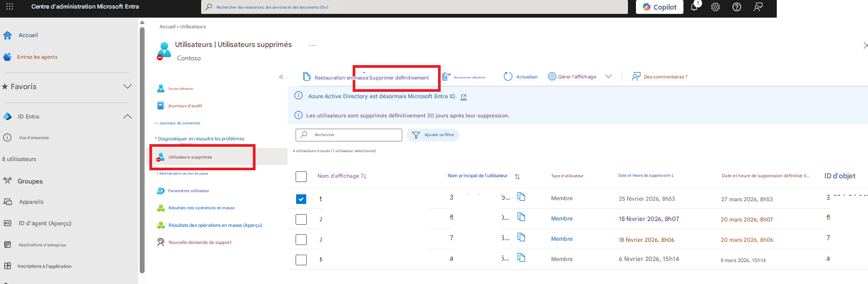
Task: Click the ID d'objet column header
Action: [x=840, y=176]
